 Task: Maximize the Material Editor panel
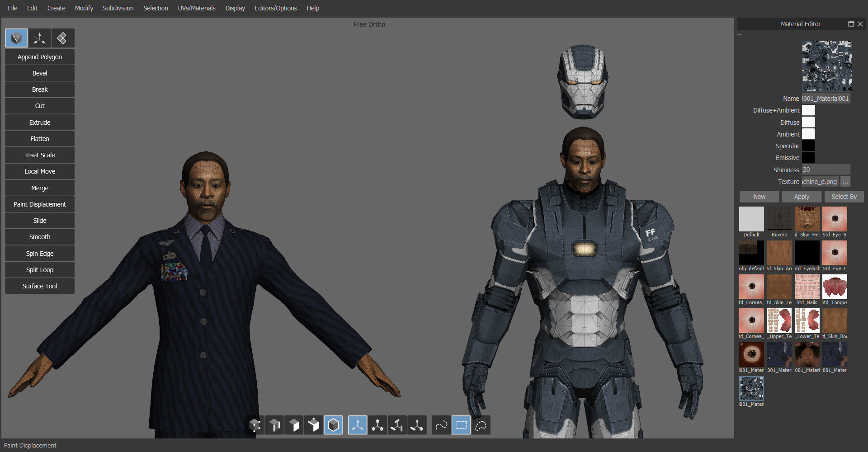pyautogui.click(x=851, y=24)
